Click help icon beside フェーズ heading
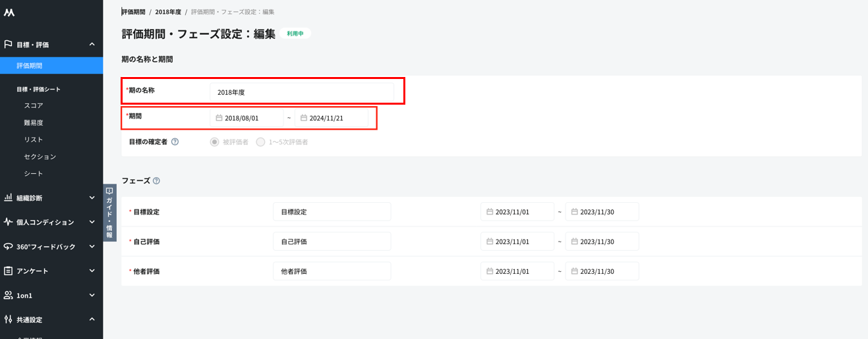The width and height of the screenshot is (868, 339). pyautogui.click(x=156, y=181)
